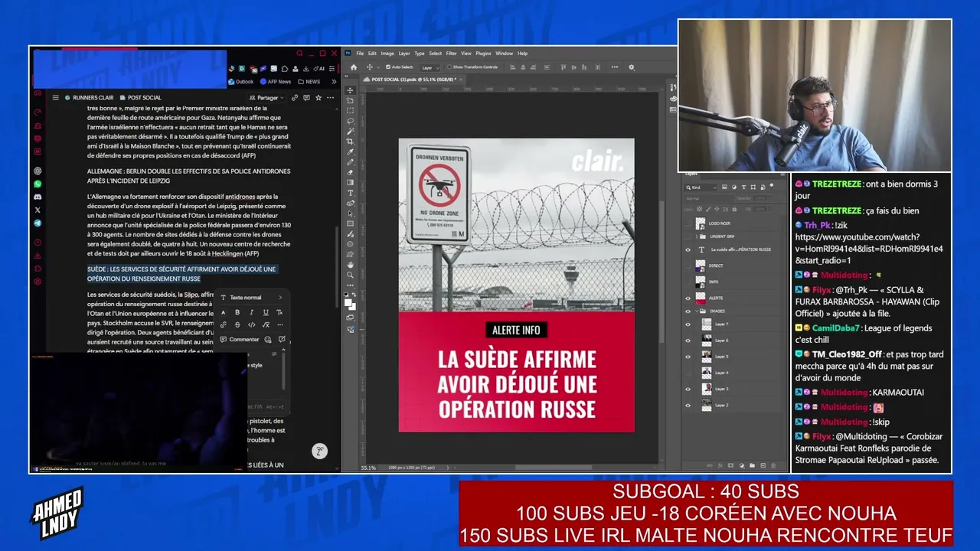This screenshot has height=551, width=980.
Task: Apply bold from the floating text toolbar
Action: [237, 312]
